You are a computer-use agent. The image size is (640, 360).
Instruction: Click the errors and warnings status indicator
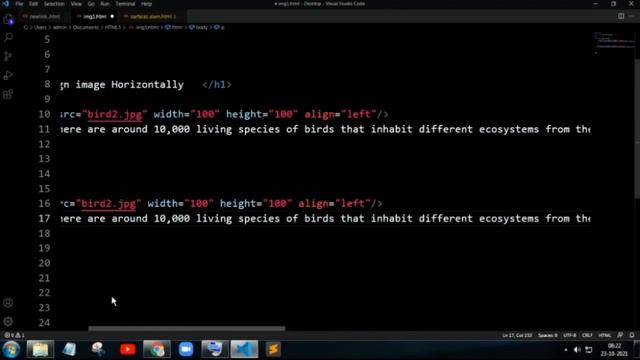point(14,335)
